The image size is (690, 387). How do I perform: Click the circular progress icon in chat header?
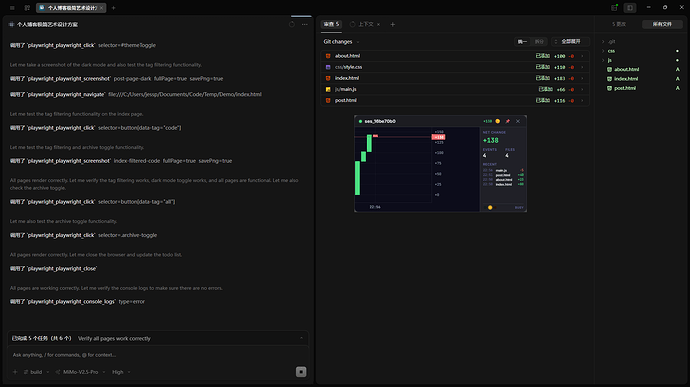pos(292,25)
